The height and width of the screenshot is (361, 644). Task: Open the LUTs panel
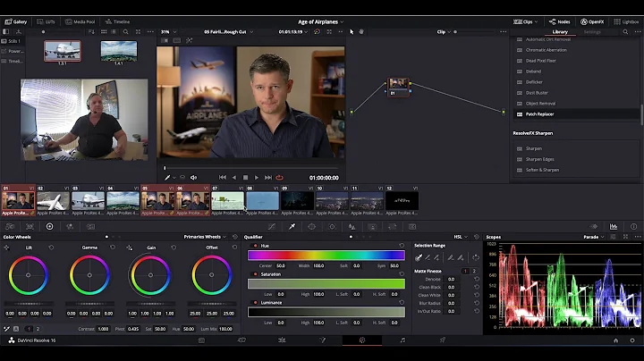click(x=46, y=21)
